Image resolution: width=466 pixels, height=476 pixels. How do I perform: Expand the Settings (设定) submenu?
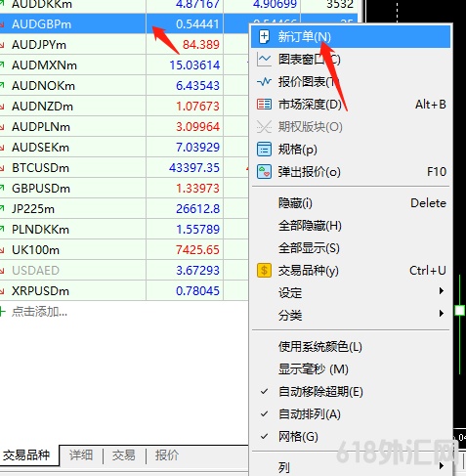(351, 292)
